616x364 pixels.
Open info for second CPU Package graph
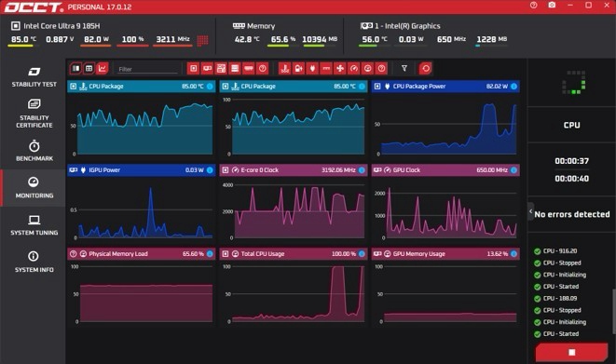tap(362, 87)
